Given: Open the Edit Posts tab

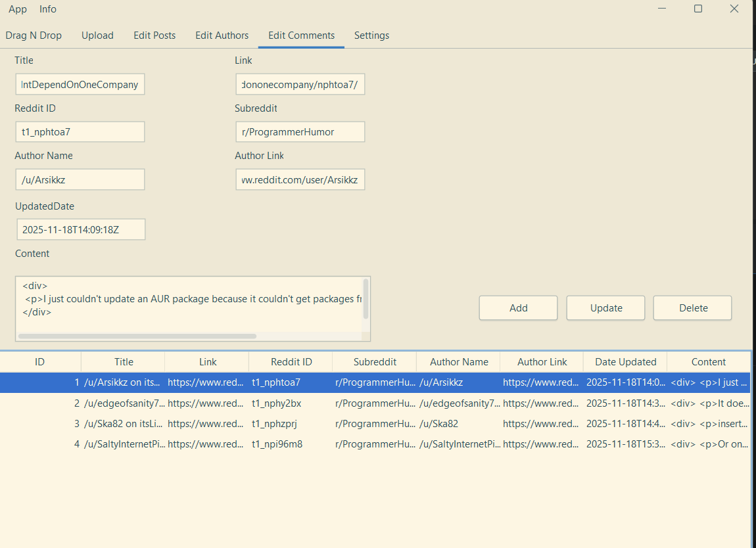Looking at the screenshot, I should (x=154, y=35).
